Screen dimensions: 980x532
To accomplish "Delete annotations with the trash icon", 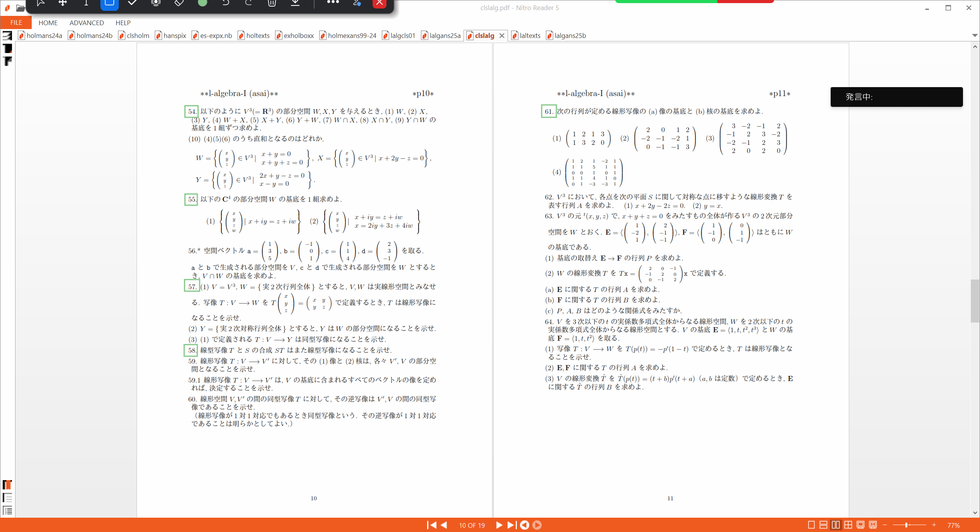I will tap(272, 3).
